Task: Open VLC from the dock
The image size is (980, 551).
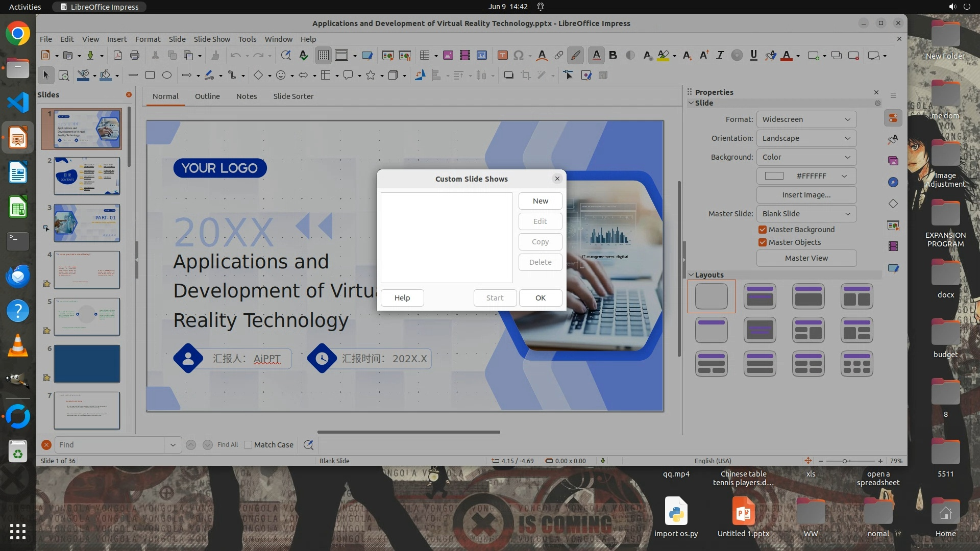Action: pos(17,346)
